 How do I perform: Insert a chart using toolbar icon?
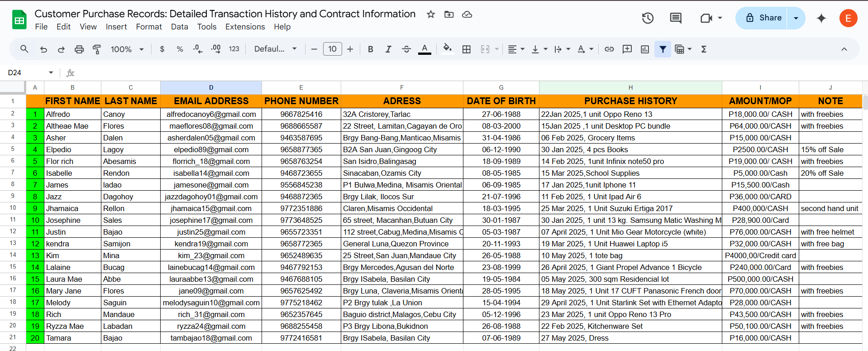tap(645, 49)
